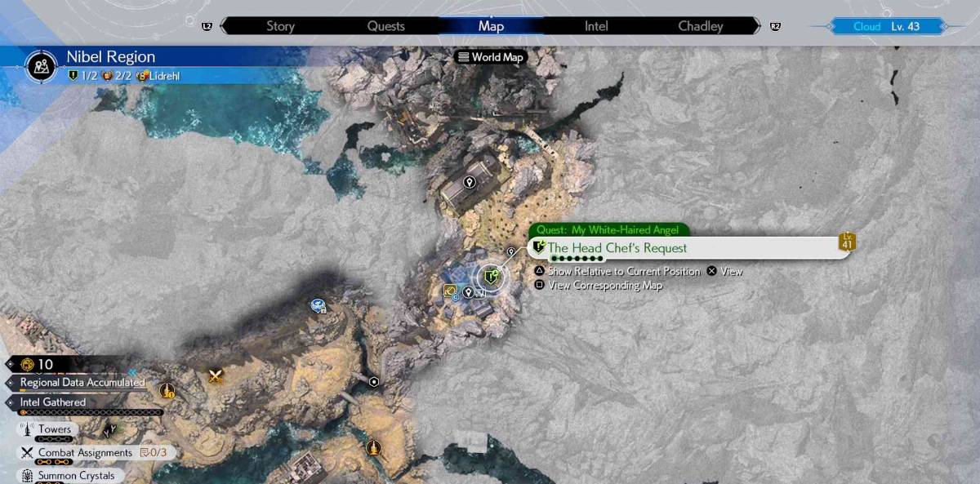This screenshot has height=484, width=980.
Task: Open the Combat Assignments intel category
Action: tap(85, 452)
